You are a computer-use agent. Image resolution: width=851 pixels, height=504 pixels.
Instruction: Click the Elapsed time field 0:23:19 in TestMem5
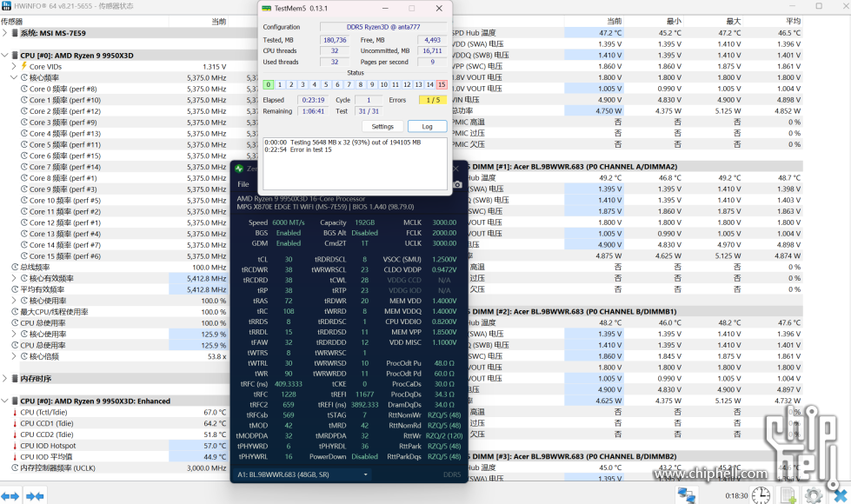pyautogui.click(x=313, y=101)
